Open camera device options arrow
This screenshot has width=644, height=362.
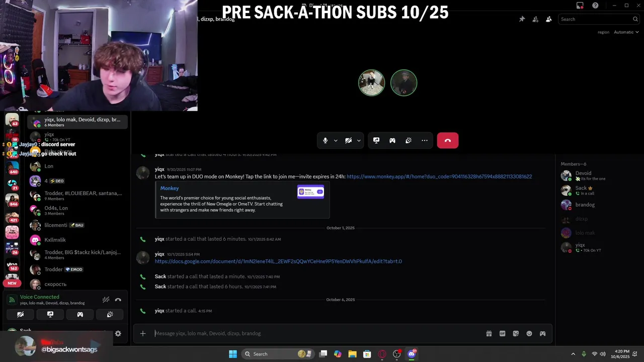tap(359, 141)
